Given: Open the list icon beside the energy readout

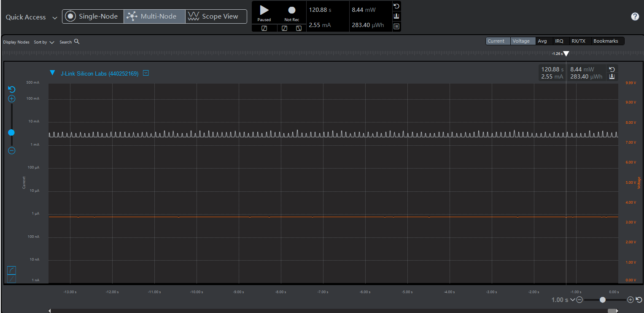Looking at the screenshot, I should (396, 26).
